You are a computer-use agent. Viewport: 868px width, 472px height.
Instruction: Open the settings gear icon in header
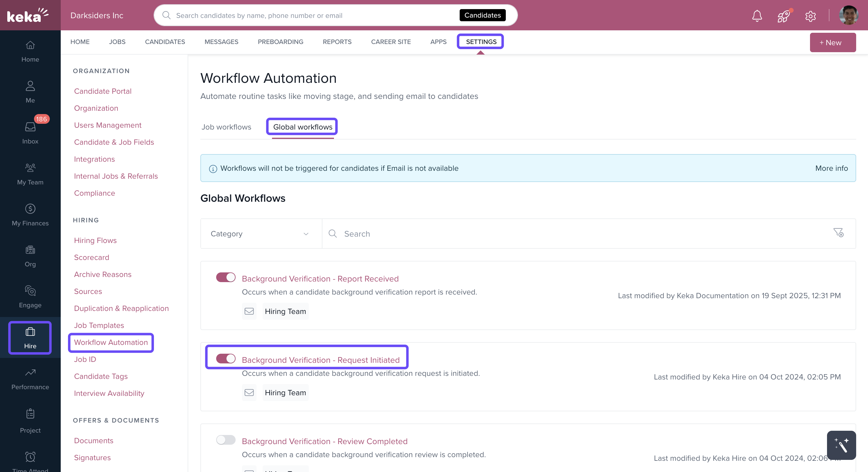click(x=810, y=16)
